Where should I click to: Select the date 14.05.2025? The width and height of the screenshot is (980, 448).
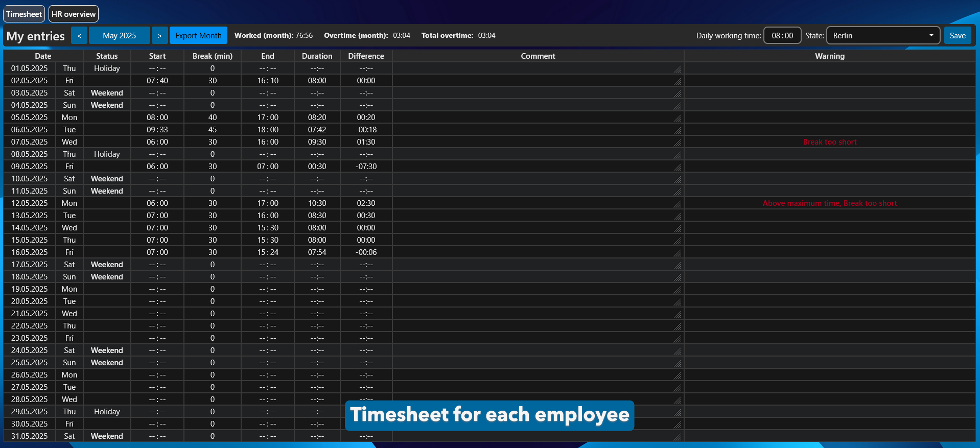pos(30,228)
